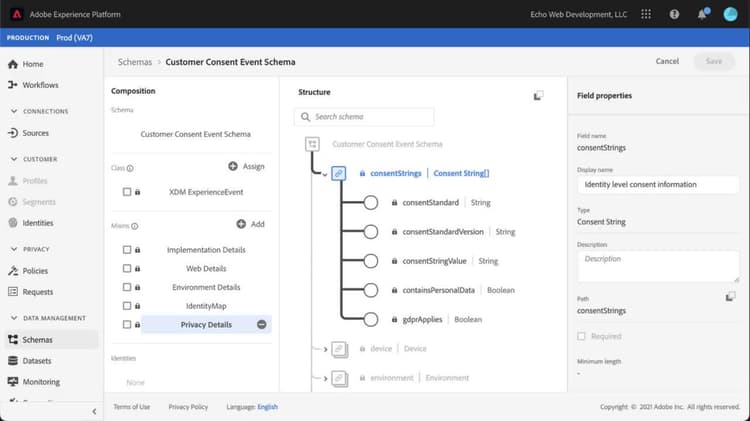Toggle Web Details checkbox

tap(127, 268)
